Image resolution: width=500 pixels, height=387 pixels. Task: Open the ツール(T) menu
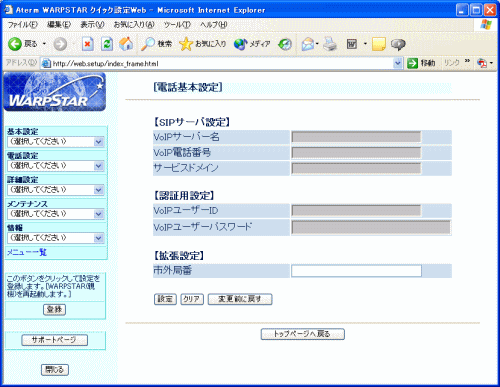coord(177,25)
